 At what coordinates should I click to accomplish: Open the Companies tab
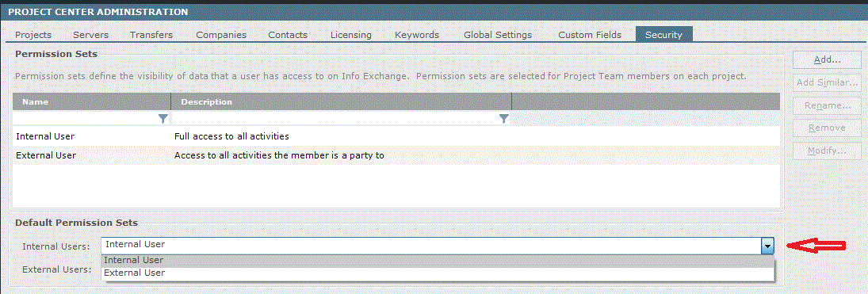point(221,35)
